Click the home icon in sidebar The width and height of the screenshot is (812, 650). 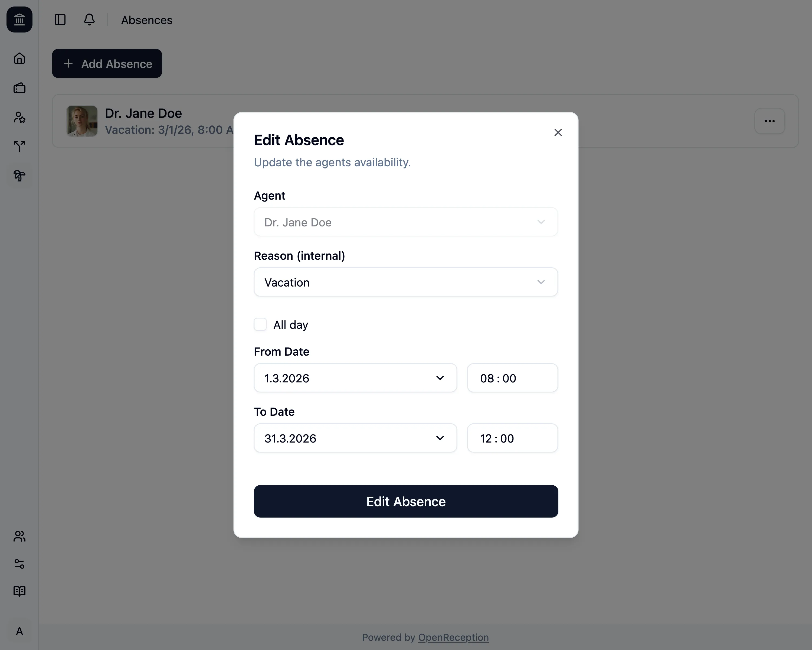(19, 58)
